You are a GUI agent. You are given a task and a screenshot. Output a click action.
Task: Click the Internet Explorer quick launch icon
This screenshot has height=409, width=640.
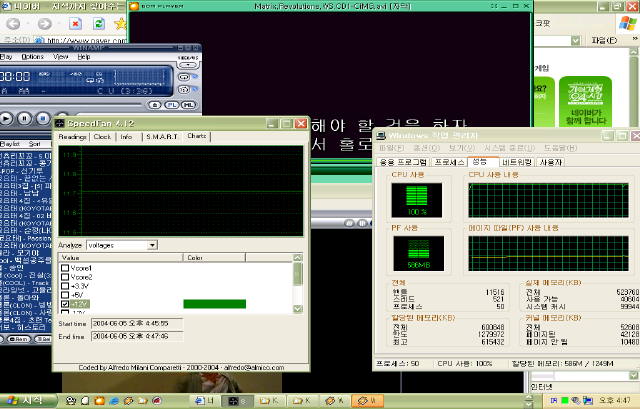tap(113, 401)
